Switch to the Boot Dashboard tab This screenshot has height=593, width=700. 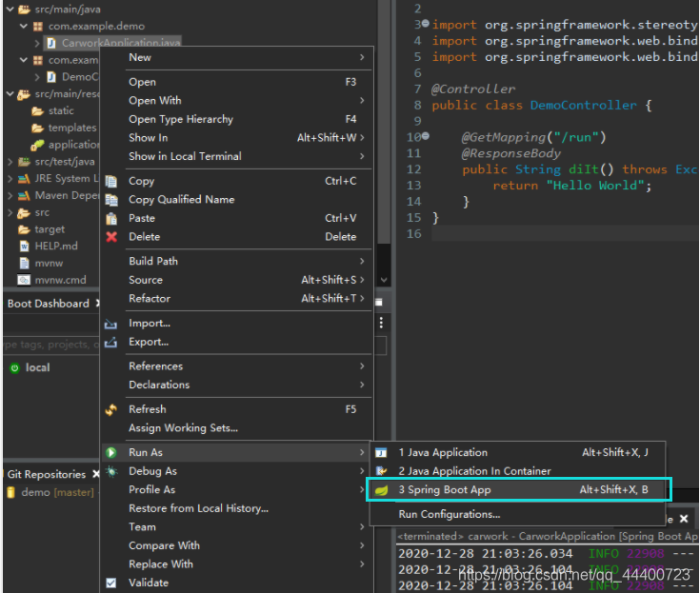[49, 304]
